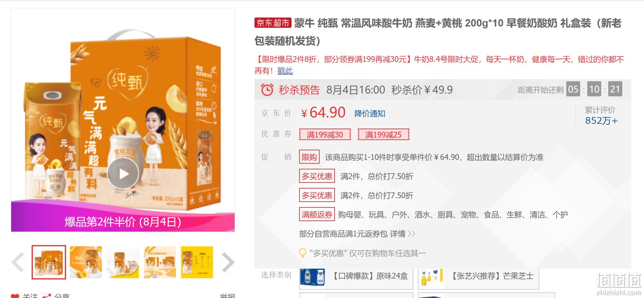Choose 【口碑爆款】原味24盒 option
Image resolution: width=644 pixels, height=298 pixels.
[x=356, y=277]
